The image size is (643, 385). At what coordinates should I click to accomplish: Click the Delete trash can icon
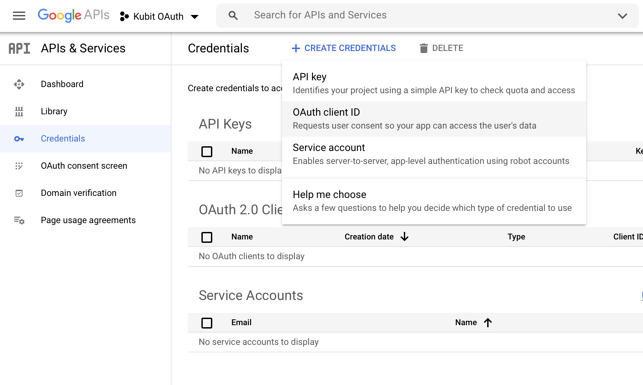[x=424, y=48]
